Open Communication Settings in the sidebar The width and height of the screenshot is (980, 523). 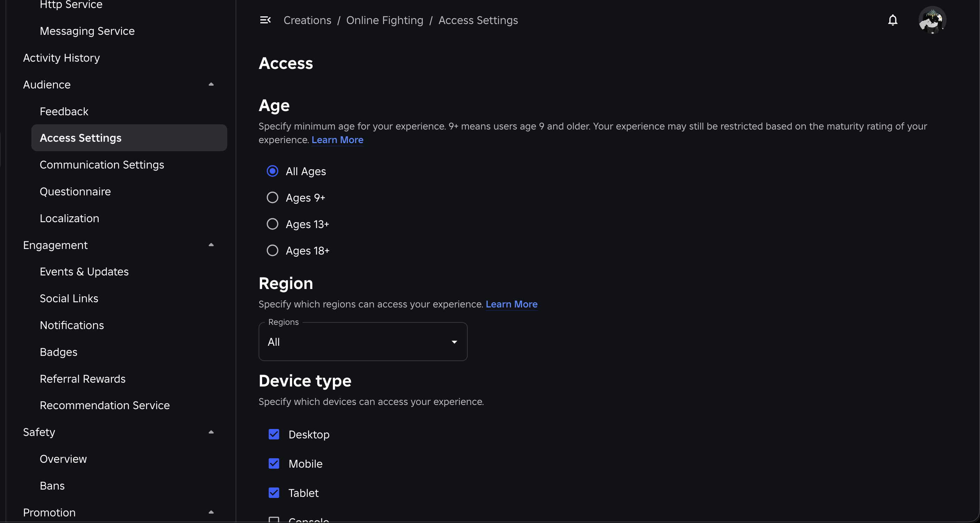(102, 165)
